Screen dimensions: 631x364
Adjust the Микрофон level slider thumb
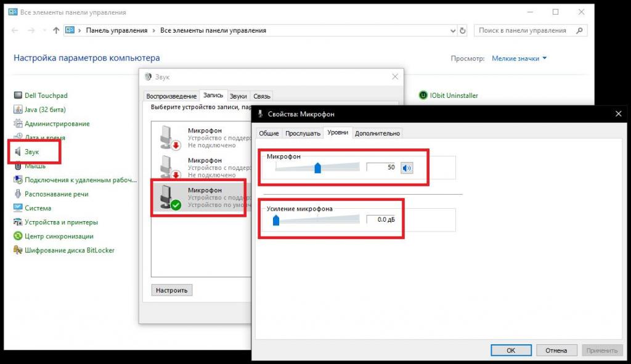[317, 168]
